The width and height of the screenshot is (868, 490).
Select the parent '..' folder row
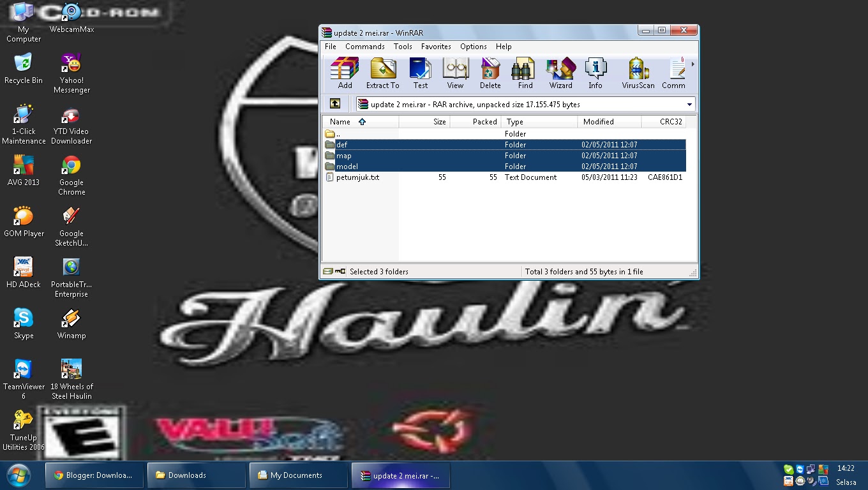[504, 134]
